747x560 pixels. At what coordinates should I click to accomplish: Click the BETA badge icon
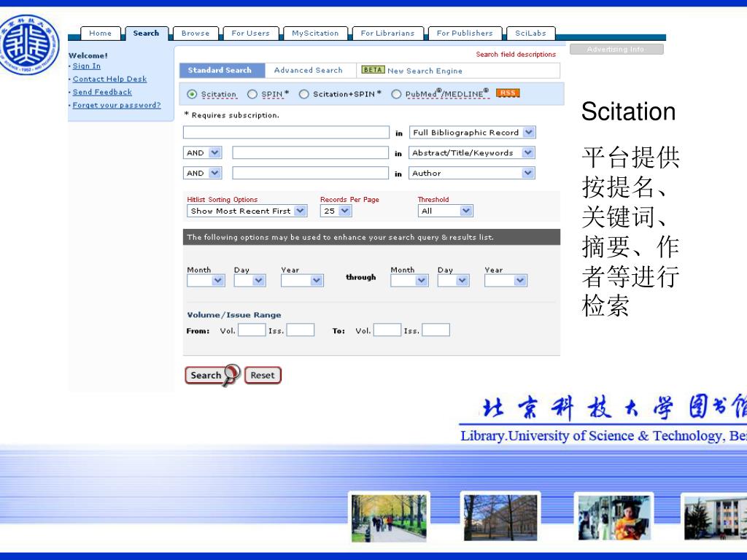(373, 70)
